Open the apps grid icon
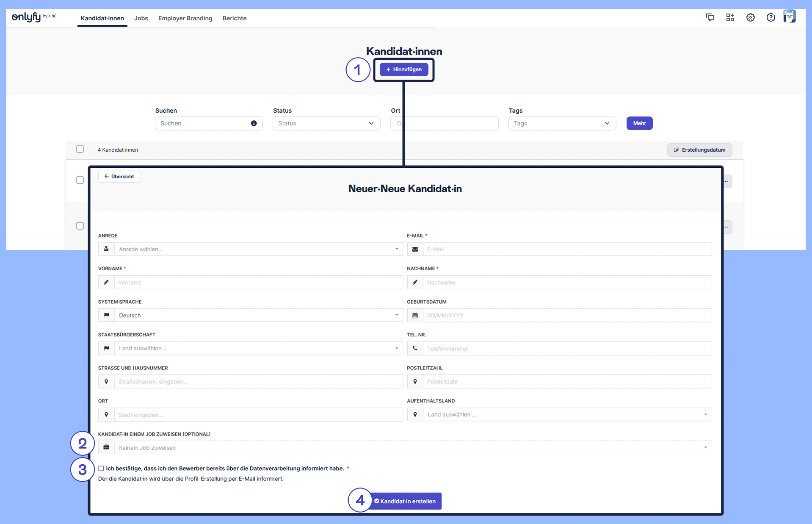 pyautogui.click(x=730, y=17)
